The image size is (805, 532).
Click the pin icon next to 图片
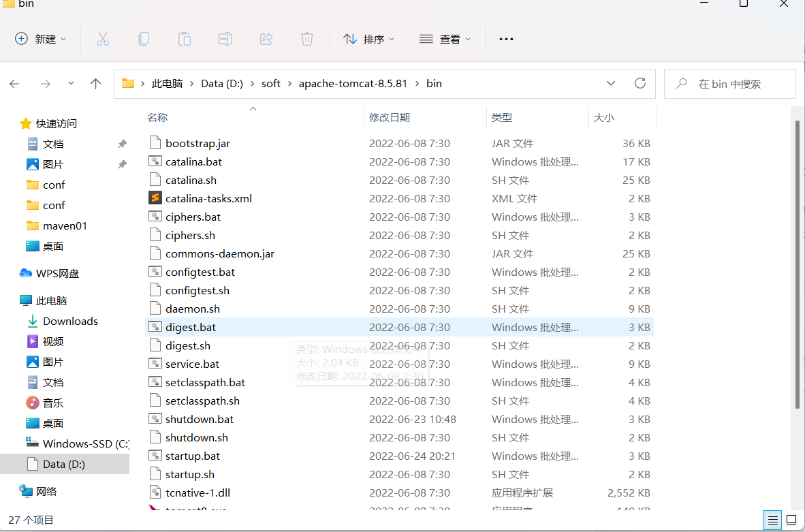click(x=122, y=165)
